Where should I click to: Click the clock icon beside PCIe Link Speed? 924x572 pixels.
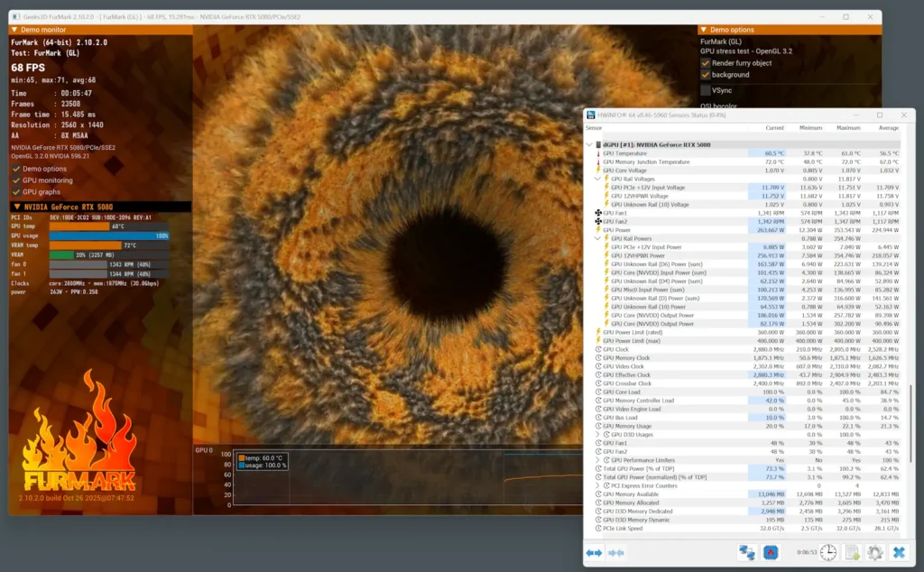click(598, 529)
